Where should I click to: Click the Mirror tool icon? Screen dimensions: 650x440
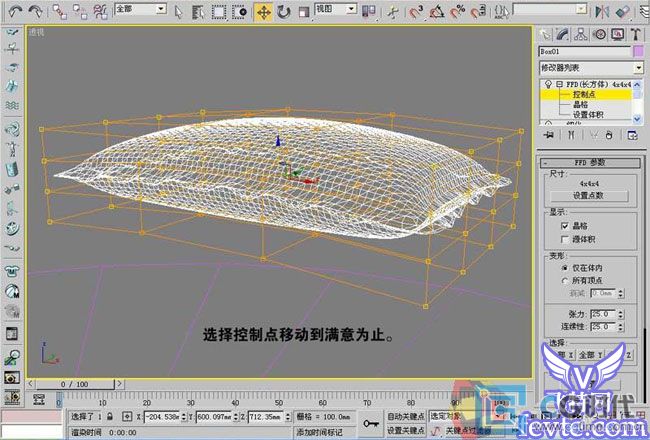pyautogui.click(x=601, y=12)
